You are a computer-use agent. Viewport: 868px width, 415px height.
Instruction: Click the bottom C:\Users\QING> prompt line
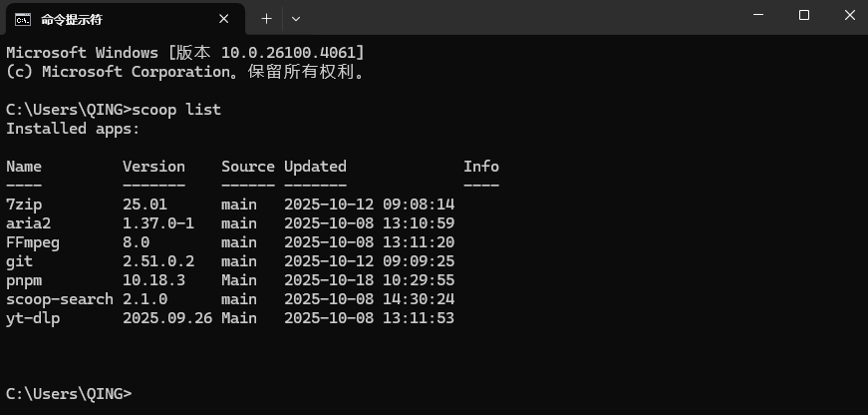point(68,394)
